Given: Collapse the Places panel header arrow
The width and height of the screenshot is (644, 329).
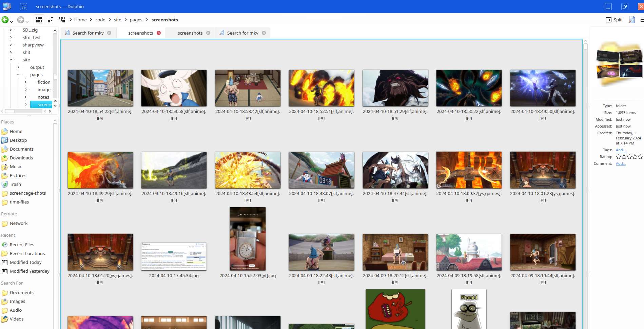Looking at the screenshot, I should tap(55, 121).
